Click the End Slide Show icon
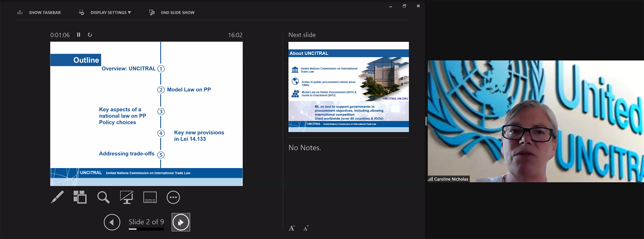Viewport: 644px width, 239px height. click(x=152, y=12)
